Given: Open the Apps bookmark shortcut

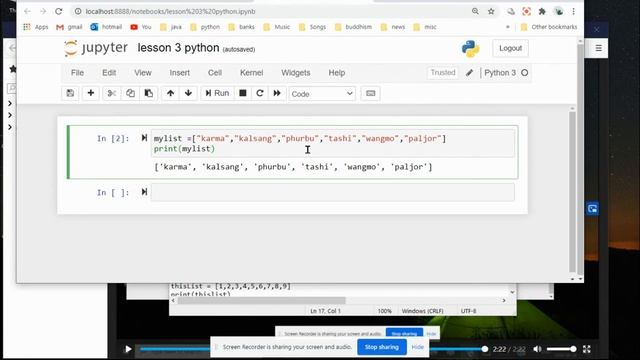Looking at the screenshot, I should click(x=36, y=27).
